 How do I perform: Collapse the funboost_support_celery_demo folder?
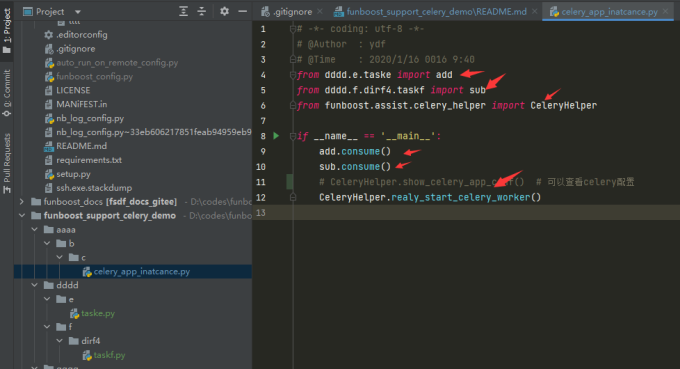click(22, 216)
